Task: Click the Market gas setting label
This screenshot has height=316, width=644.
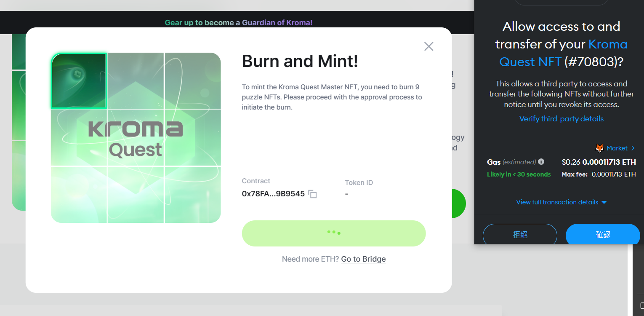Action: [617, 148]
